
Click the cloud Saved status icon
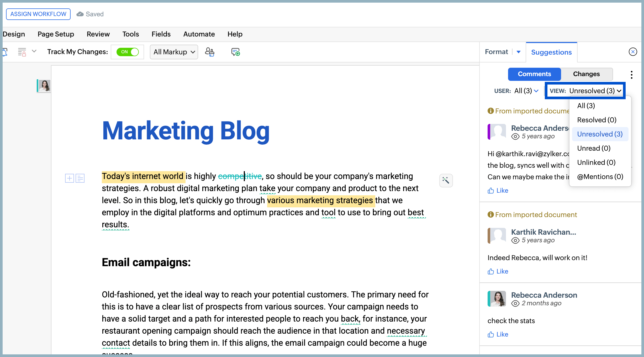[x=80, y=14]
